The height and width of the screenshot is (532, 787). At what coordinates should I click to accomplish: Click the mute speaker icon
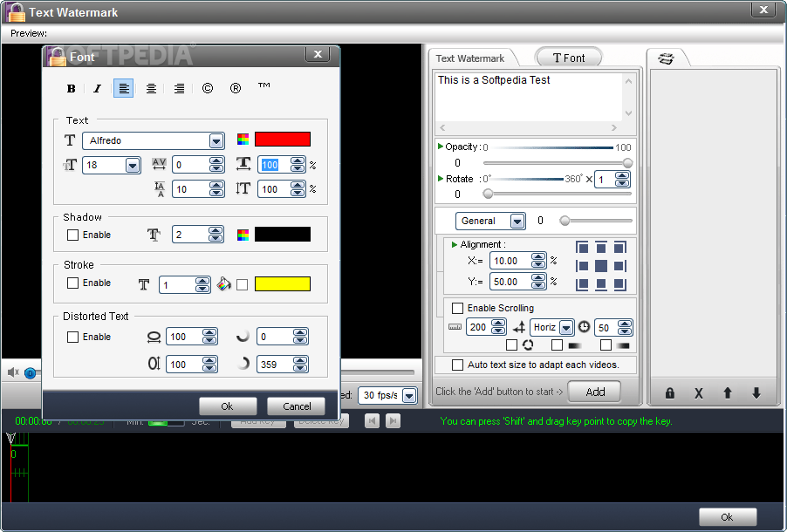(13, 372)
